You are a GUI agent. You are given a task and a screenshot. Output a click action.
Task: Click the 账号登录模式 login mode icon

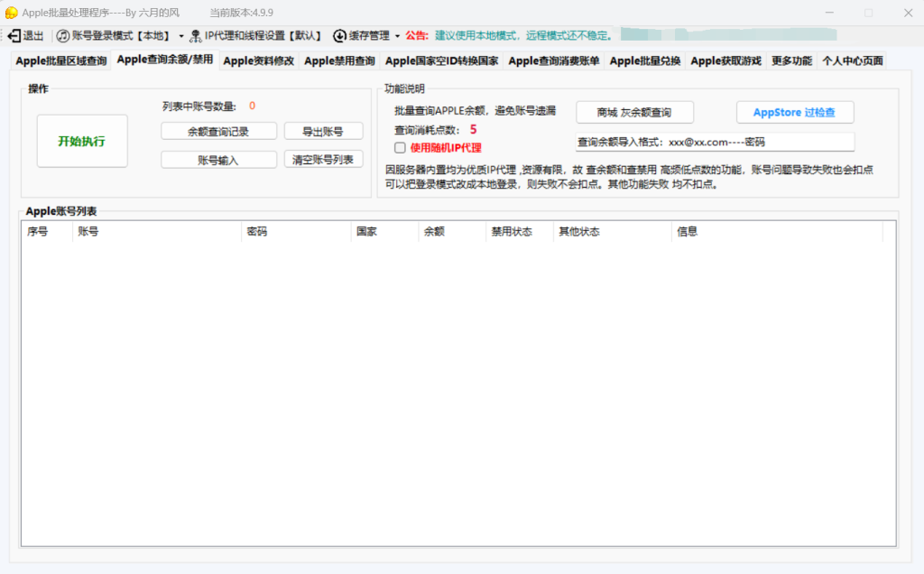pos(62,35)
